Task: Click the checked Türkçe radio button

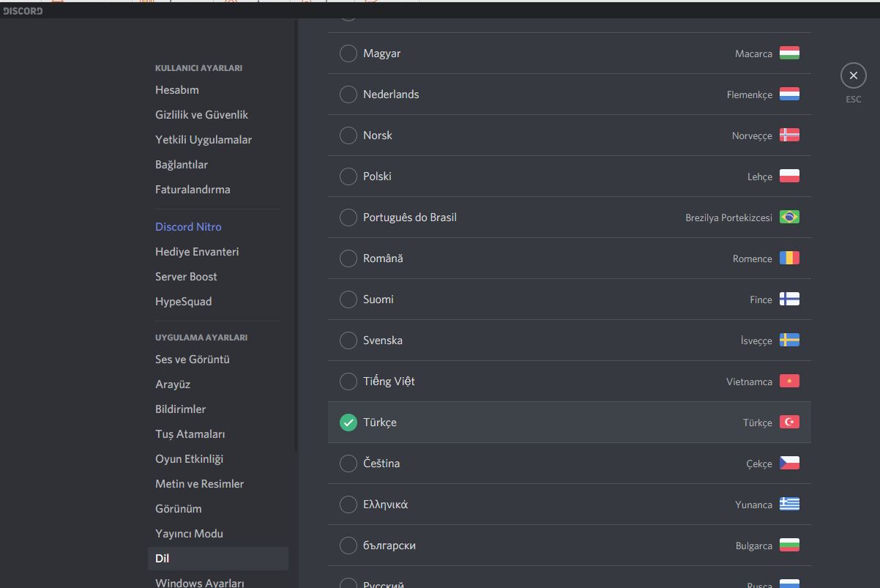Action: point(348,423)
